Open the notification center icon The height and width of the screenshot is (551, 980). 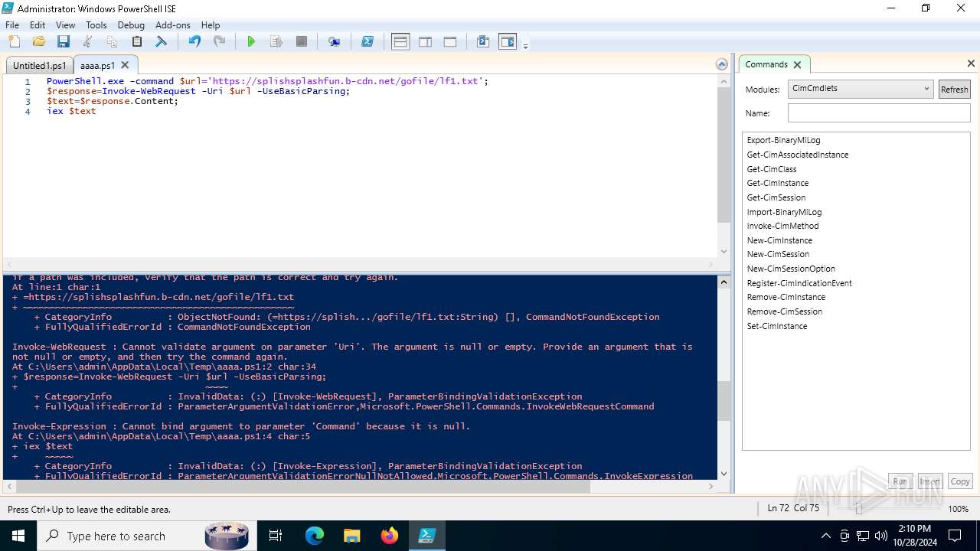(x=955, y=536)
